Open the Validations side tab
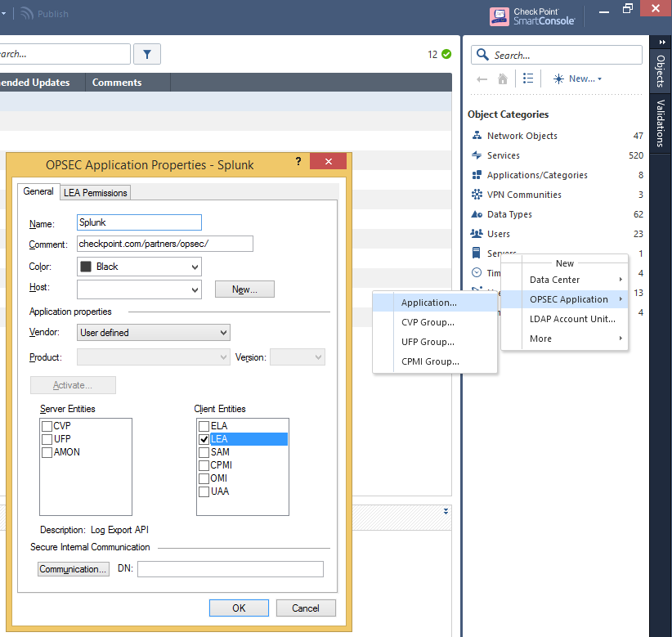 click(x=661, y=123)
